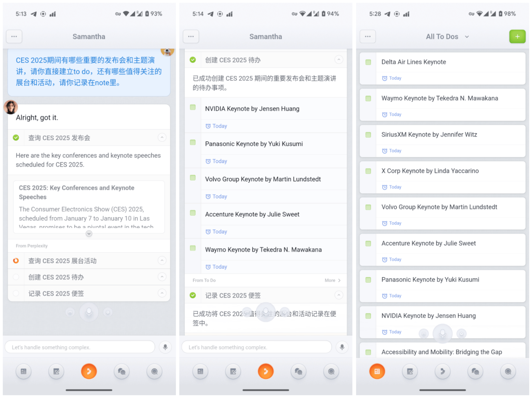
Task: Open More to-dos from the To Do card
Action: [332, 280]
